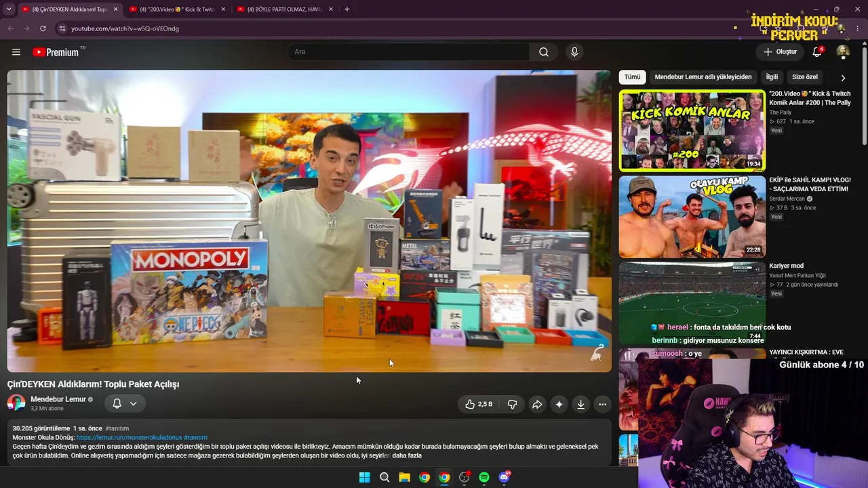868x488 pixels.
Task: Open the three-dot more actions menu
Action: click(602, 405)
